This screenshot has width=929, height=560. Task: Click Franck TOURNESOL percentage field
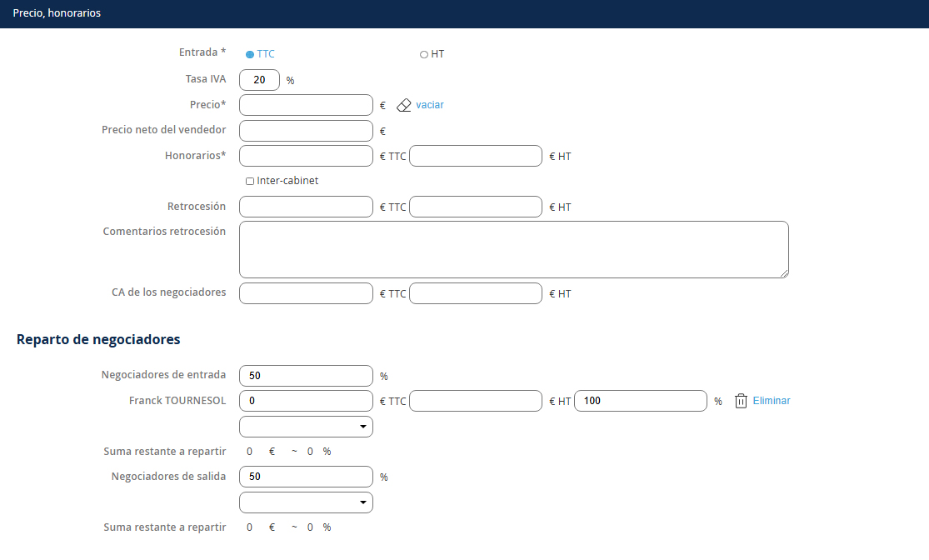click(x=641, y=401)
